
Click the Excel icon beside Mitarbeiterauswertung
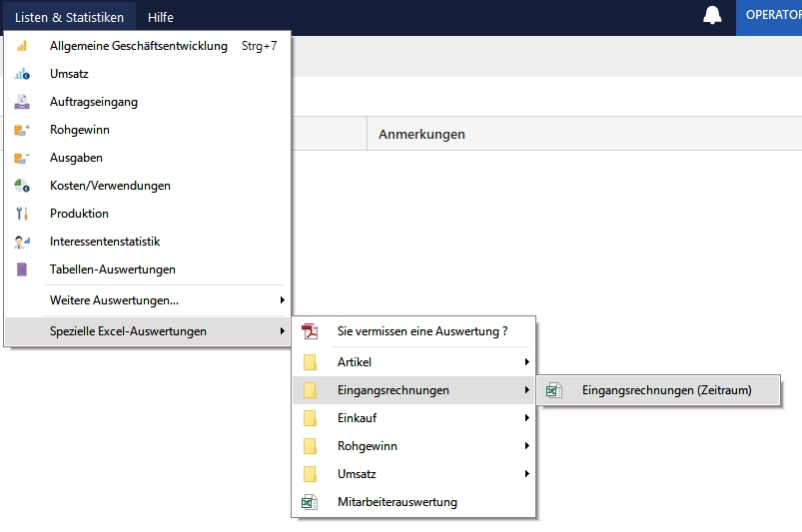310,502
